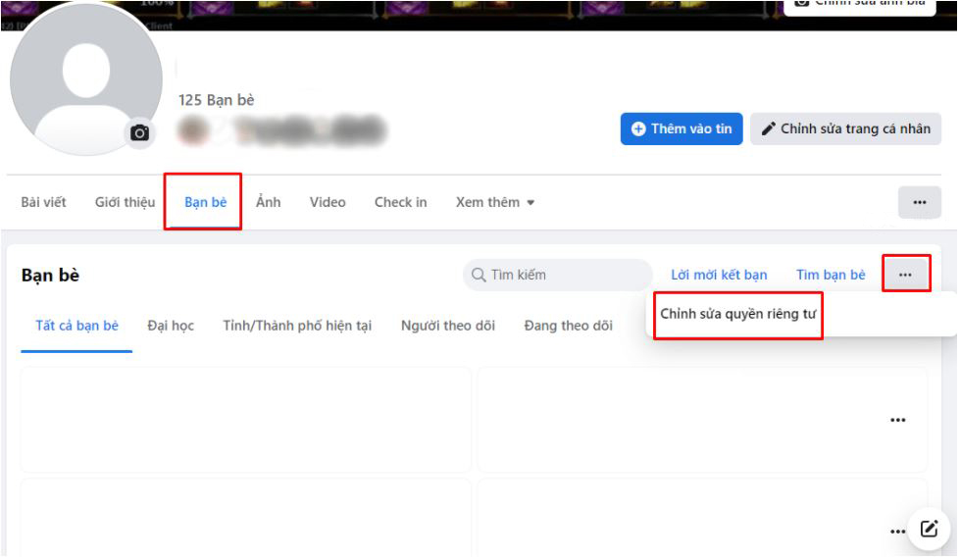Click the camera icon on profile picture
960x560 pixels.
click(140, 132)
